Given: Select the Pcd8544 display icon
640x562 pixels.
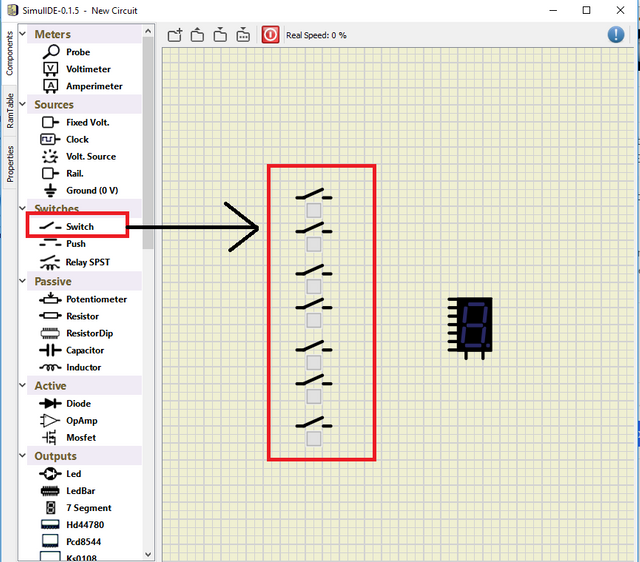Looking at the screenshot, I should pyautogui.click(x=50, y=542).
